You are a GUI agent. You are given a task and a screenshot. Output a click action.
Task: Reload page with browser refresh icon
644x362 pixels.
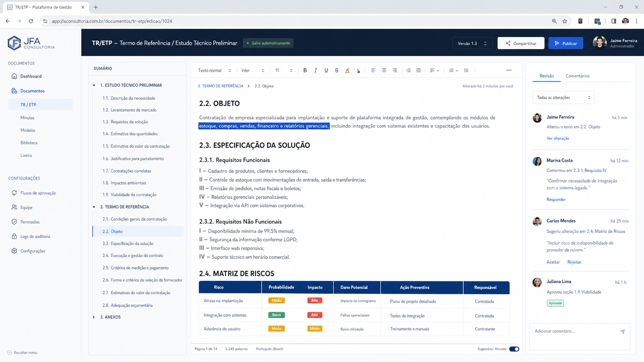31,21
